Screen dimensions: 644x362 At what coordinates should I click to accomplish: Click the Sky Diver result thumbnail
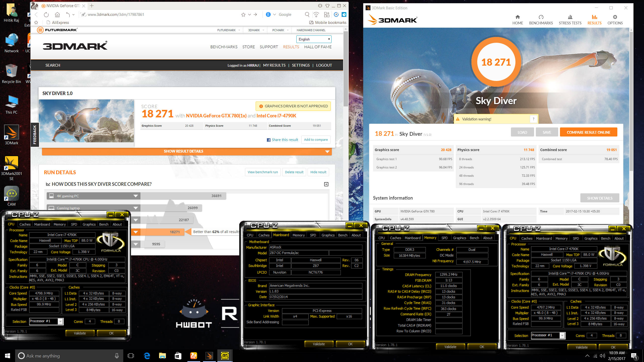86,121
